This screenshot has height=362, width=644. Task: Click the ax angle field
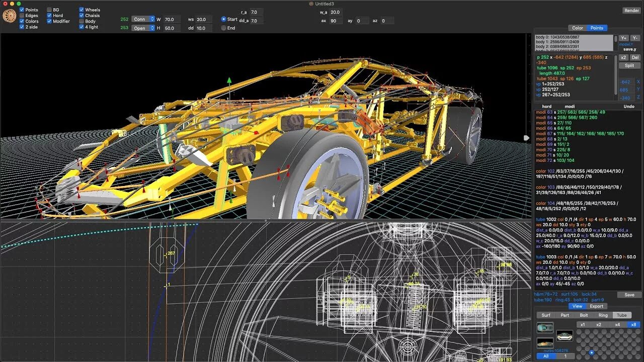[x=336, y=21]
